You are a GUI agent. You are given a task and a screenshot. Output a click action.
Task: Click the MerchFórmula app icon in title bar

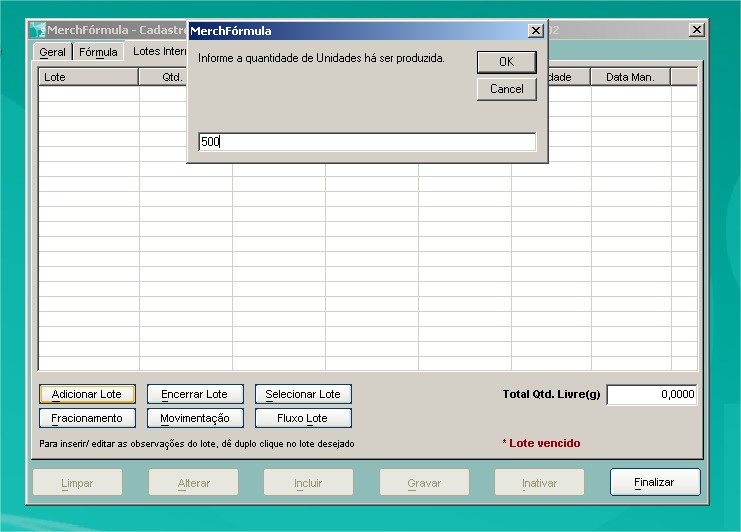point(37,30)
